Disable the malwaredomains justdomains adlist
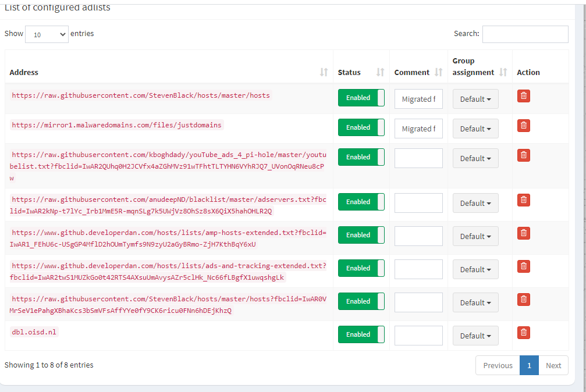This screenshot has height=392, width=586. (361, 127)
